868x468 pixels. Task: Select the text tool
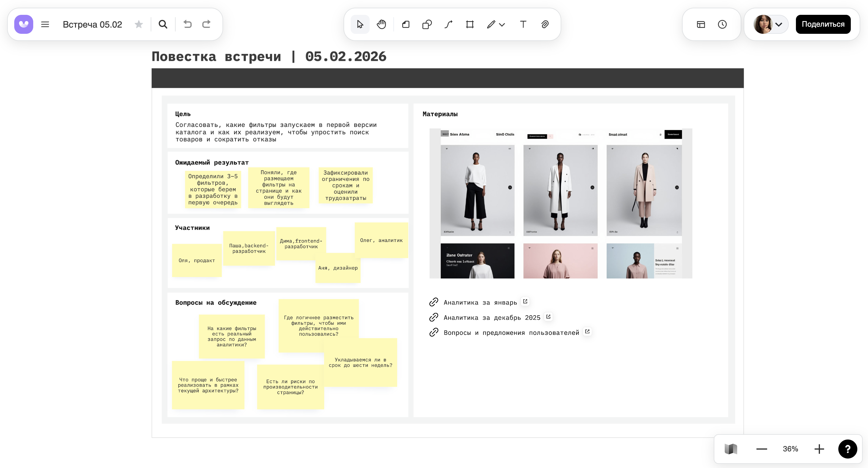[x=523, y=24]
